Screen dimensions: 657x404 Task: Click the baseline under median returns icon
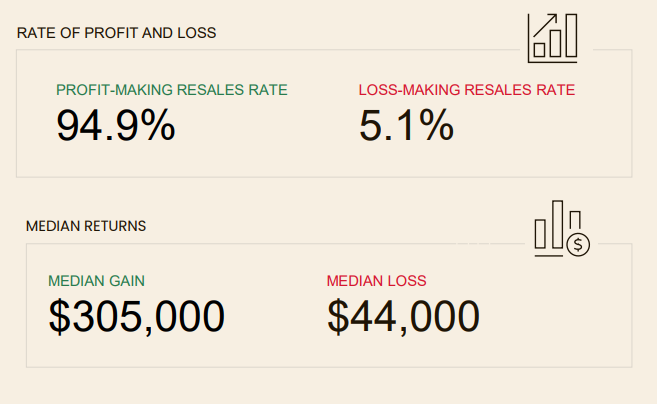tap(549, 256)
